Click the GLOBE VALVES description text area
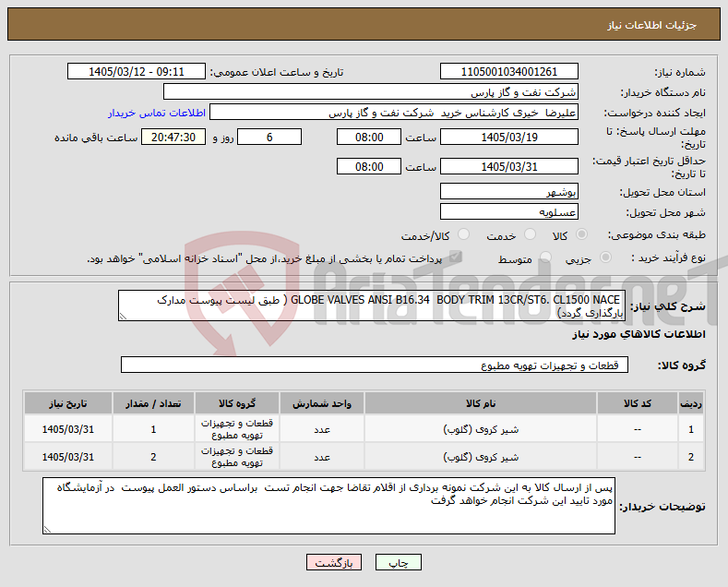Screen dimensions: 728x587 [372, 305]
